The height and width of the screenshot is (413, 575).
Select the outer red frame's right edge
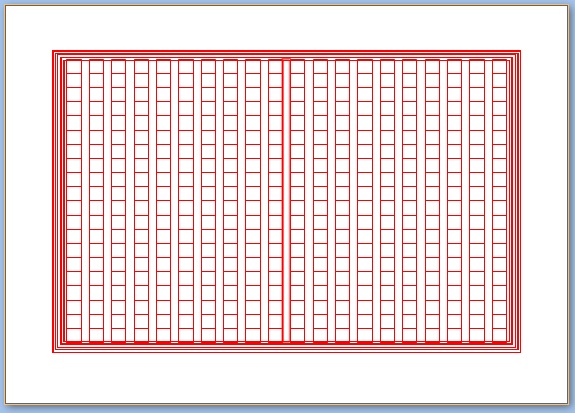520,202
